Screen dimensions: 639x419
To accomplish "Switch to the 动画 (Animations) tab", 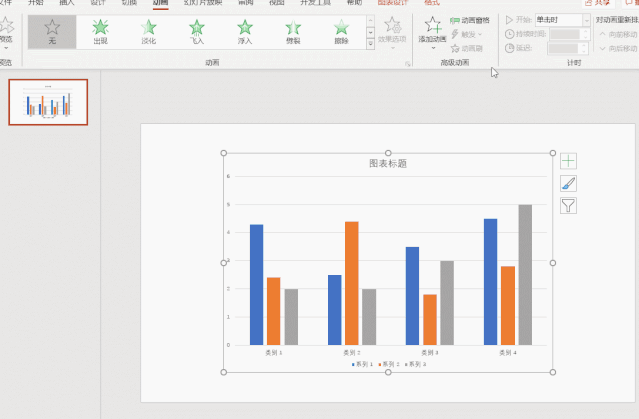I will click(x=160, y=3).
